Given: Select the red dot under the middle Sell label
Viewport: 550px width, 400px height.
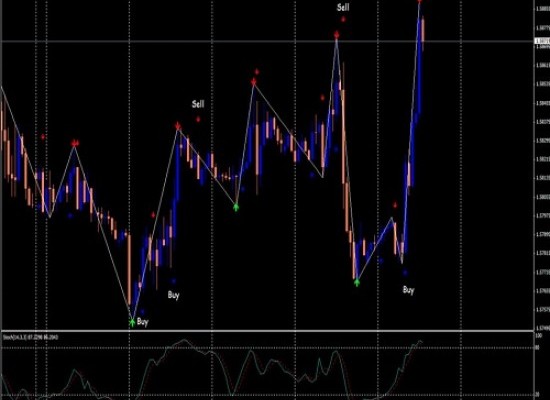Looking at the screenshot, I should [x=198, y=119].
